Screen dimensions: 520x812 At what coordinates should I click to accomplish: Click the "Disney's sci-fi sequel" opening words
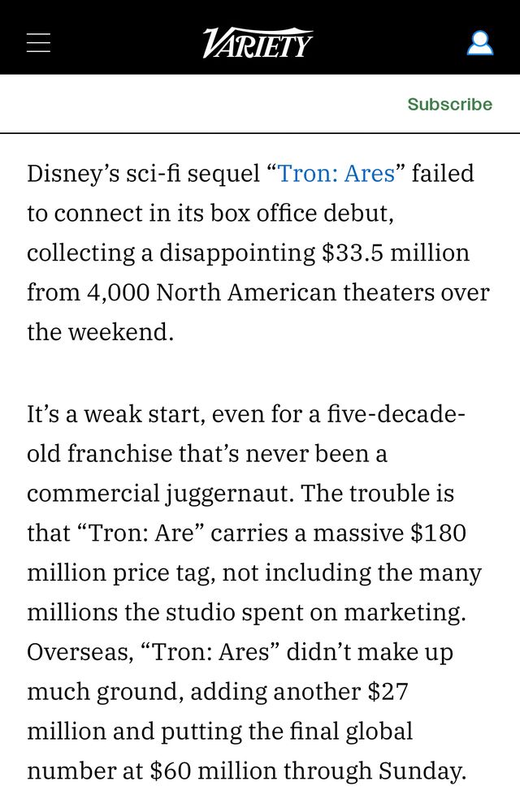[144, 173]
